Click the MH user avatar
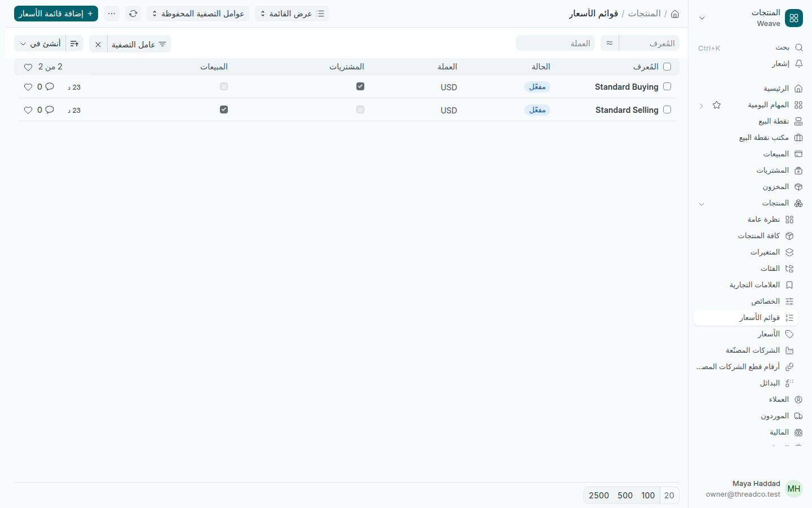The height and width of the screenshot is (508, 812). [794, 489]
